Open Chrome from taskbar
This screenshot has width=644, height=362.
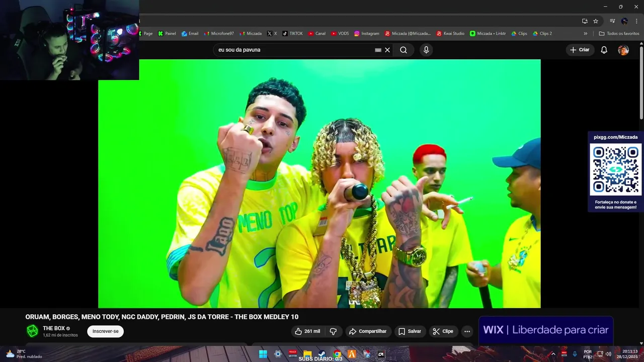337,354
